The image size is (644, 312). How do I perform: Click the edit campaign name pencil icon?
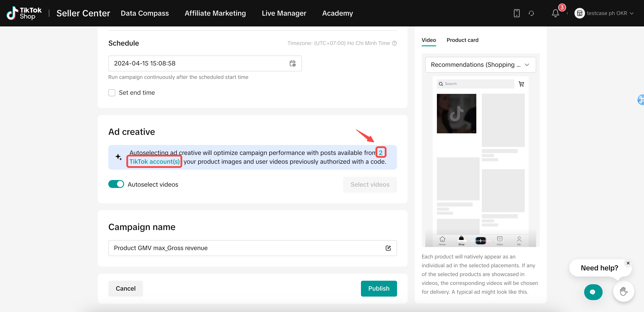pos(388,248)
